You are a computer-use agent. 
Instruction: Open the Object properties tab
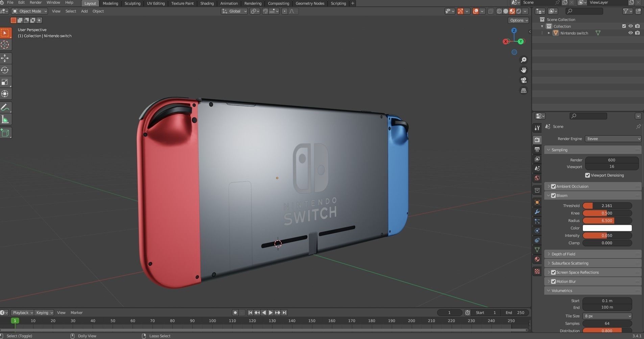pos(537,202)
